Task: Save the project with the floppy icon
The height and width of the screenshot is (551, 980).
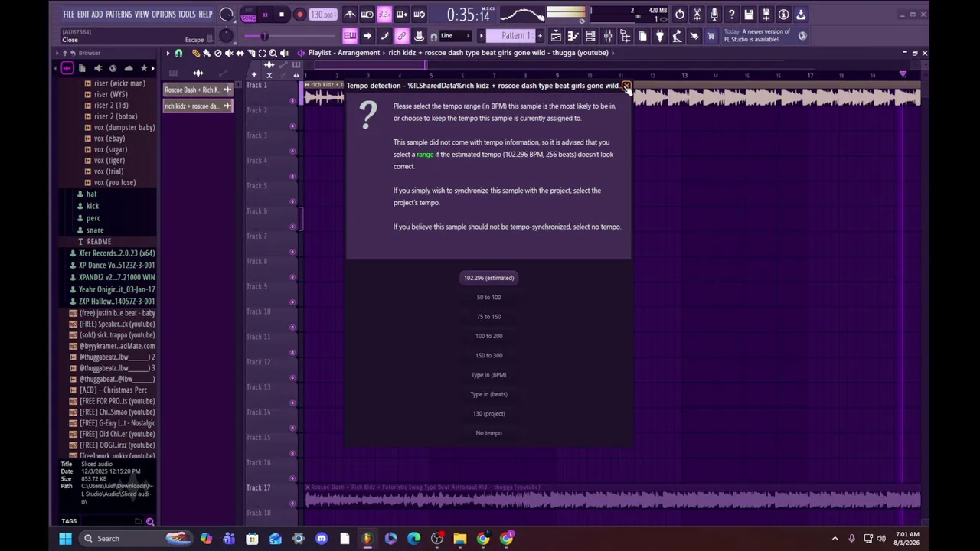Action: [749, 15]
